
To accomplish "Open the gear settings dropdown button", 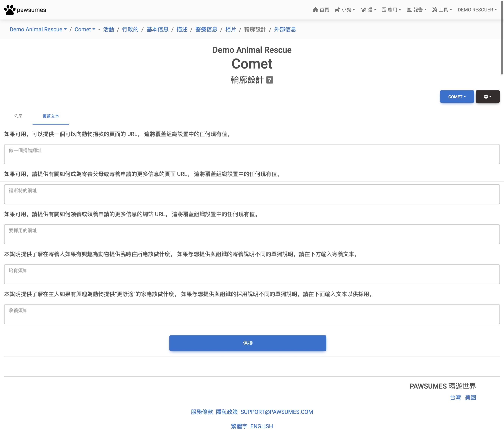I will coord(488,97).
